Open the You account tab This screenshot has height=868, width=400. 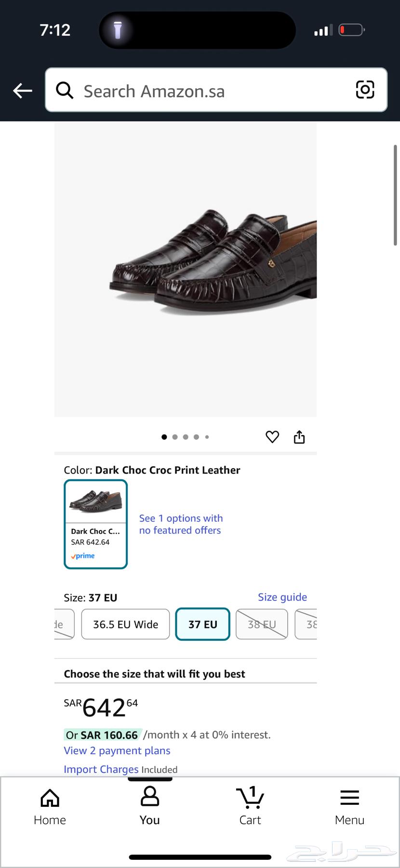click(x=149, y=807)
